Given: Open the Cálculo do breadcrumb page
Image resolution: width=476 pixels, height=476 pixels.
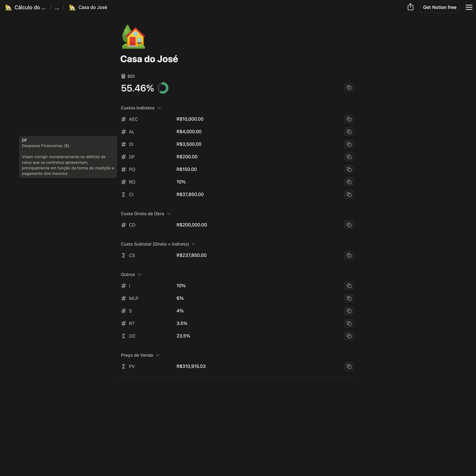Looking at the screenshot, I should pos(26,7).
